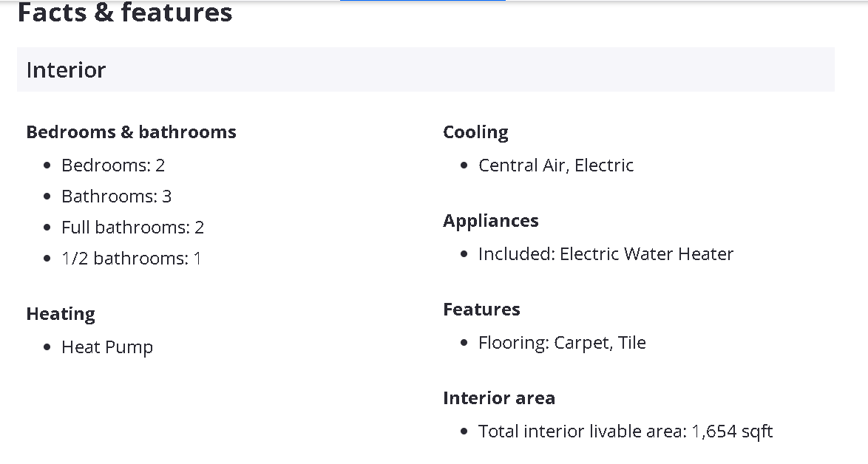Click the blue active tab indicator at top
Screen dimensions: 868x464
[422, 1]
